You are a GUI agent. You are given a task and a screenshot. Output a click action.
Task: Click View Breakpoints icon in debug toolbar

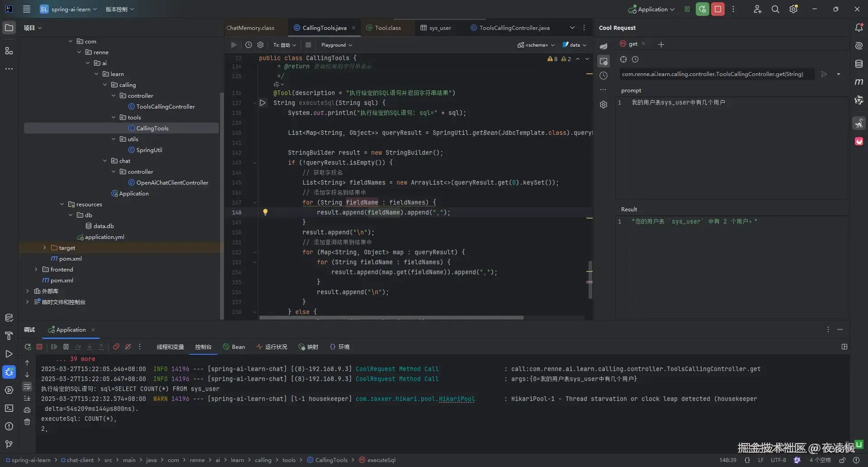point(116,347)
